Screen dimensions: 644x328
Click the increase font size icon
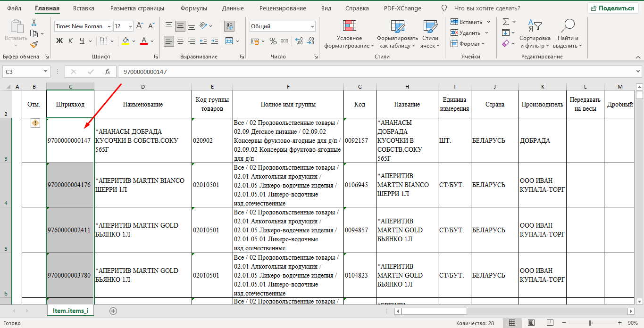140,26
